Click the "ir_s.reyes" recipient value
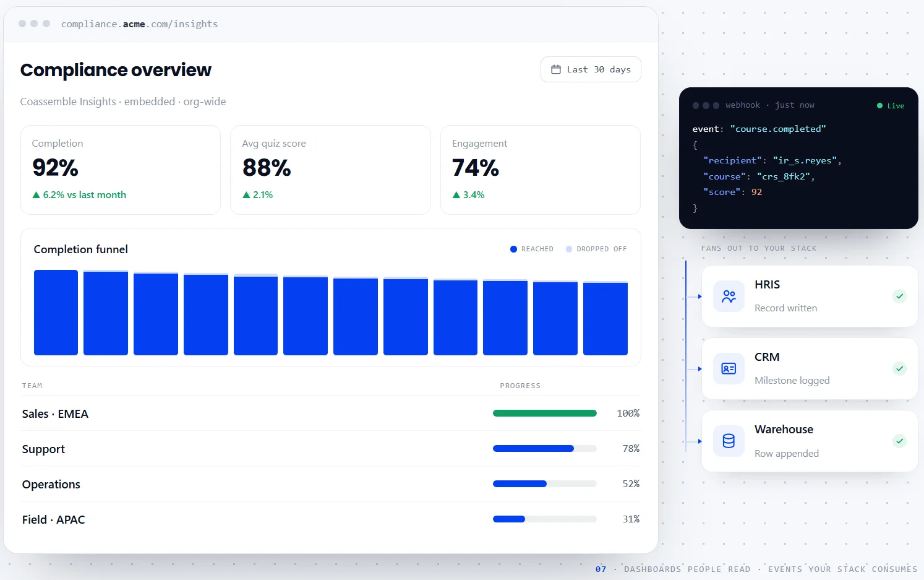The width and height of the screenshot is (924, 580). (x=805, y=160)
